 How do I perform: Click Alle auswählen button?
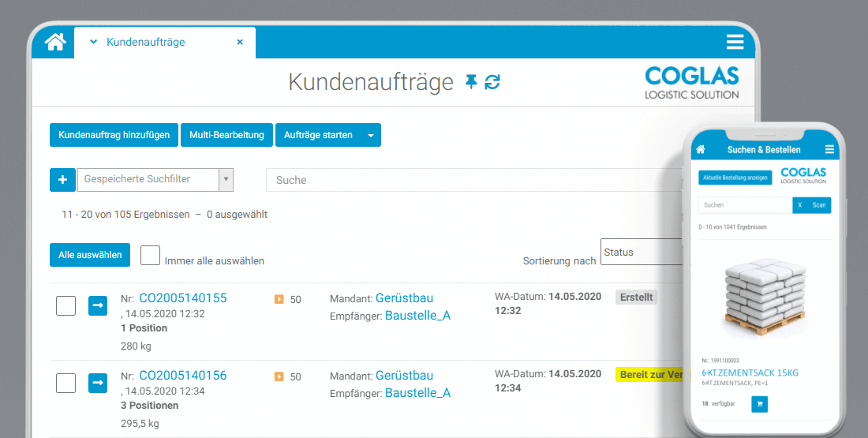click(90, 255)
